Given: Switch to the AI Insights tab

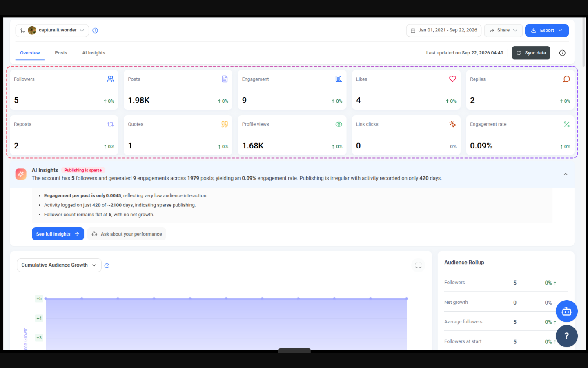Looking at the screenshot, I should tap(94, 53).
